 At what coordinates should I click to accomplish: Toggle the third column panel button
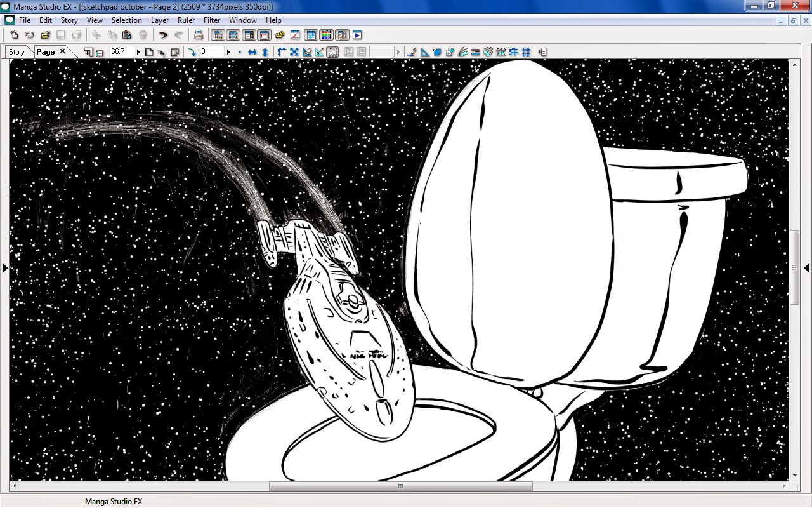point(249,36)
